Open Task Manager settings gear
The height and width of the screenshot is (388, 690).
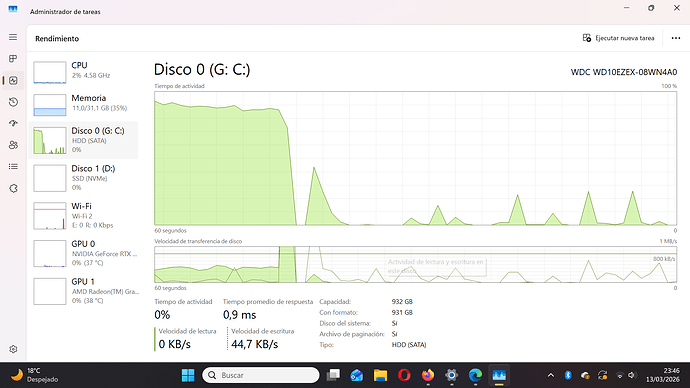point(13,349)
